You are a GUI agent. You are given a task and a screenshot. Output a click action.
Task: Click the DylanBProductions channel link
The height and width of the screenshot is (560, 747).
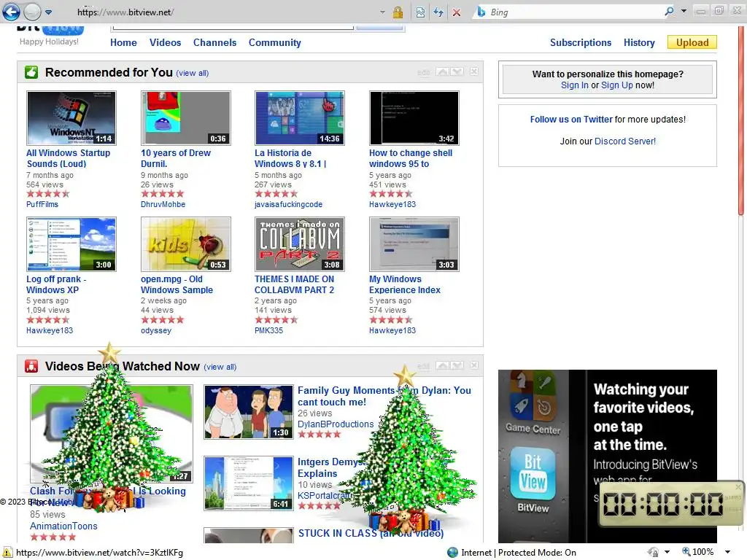336,424
